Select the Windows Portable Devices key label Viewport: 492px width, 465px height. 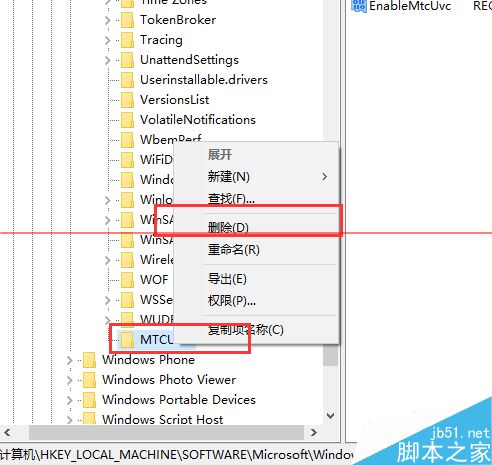coord(179,400)
